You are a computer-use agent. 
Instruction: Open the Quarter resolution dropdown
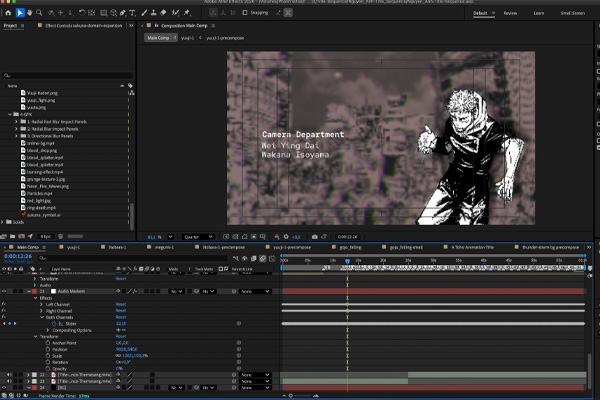[x=197, y=237]
